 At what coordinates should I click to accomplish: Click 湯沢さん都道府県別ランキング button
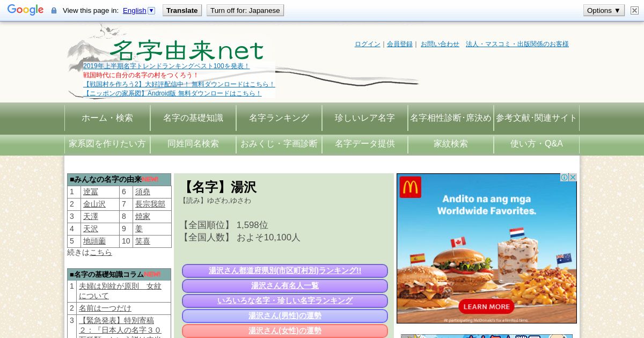tap(285, 271)
